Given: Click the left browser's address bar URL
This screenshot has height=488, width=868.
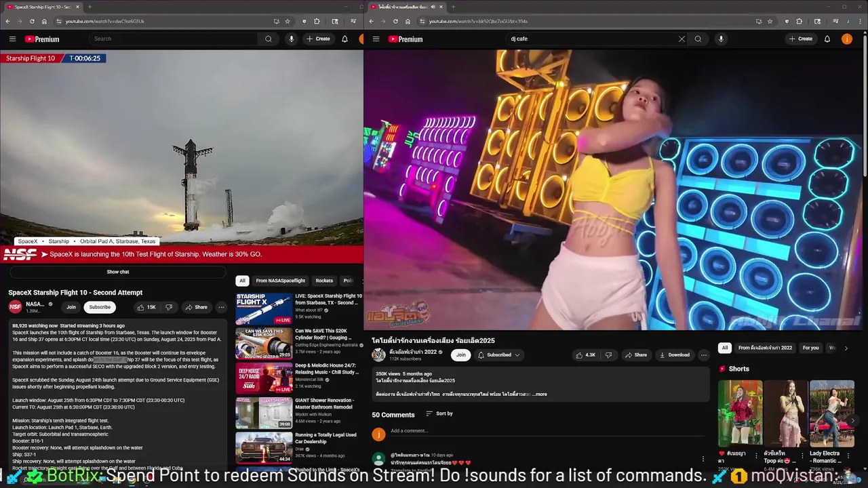Looking at the screenshot, I should (x=105, y=21).
